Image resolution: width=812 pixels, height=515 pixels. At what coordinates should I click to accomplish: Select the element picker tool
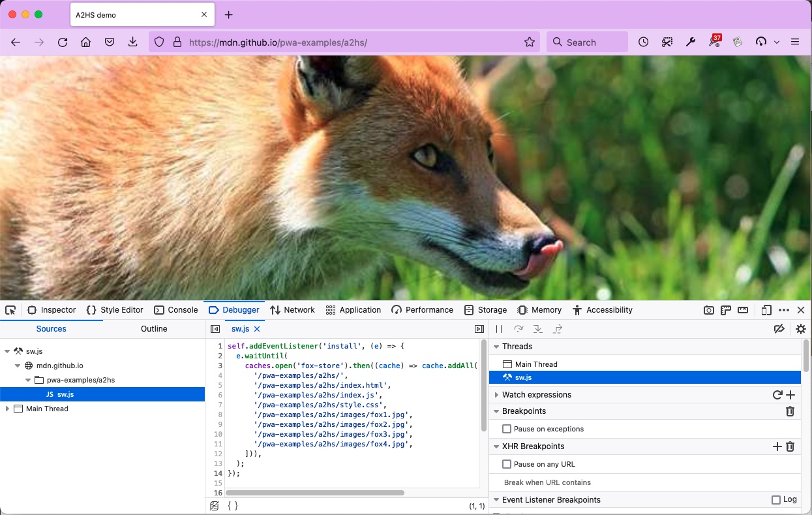[10, 309]
